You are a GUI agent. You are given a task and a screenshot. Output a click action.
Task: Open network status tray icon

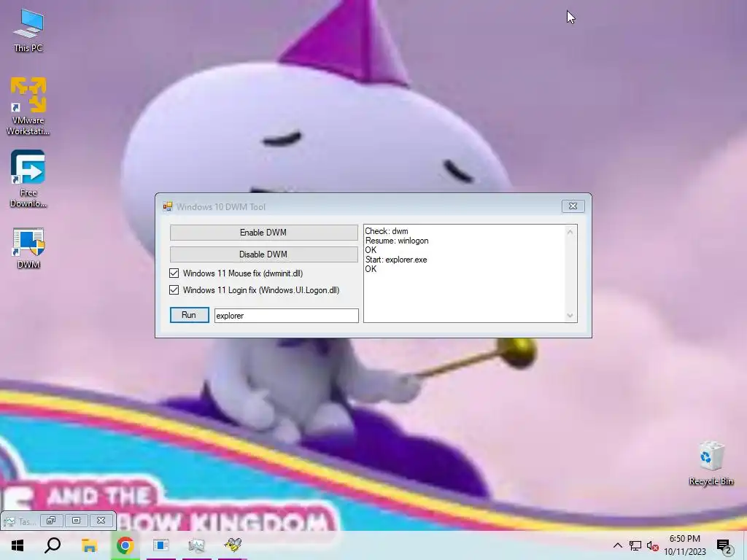(x=635, y=545)
